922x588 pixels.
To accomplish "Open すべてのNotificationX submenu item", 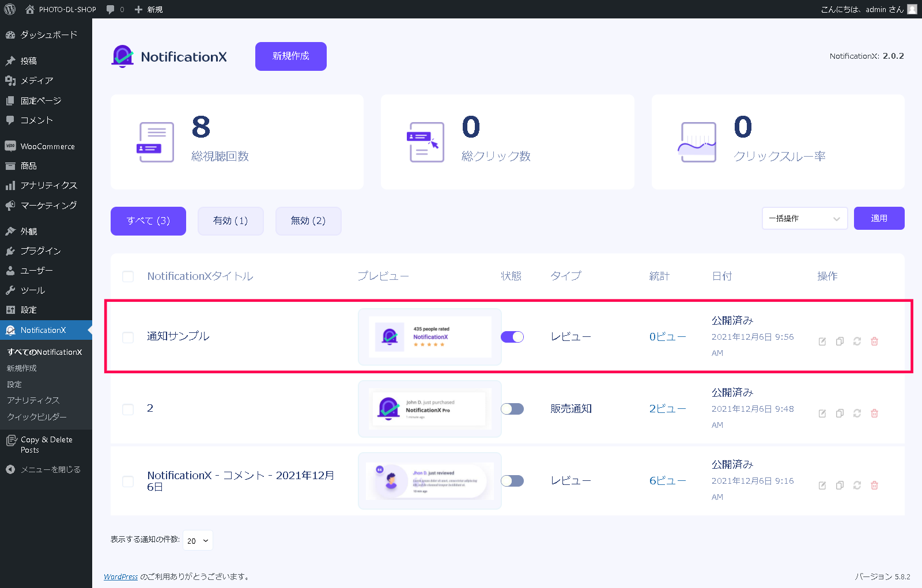I will tap(44, 352).
